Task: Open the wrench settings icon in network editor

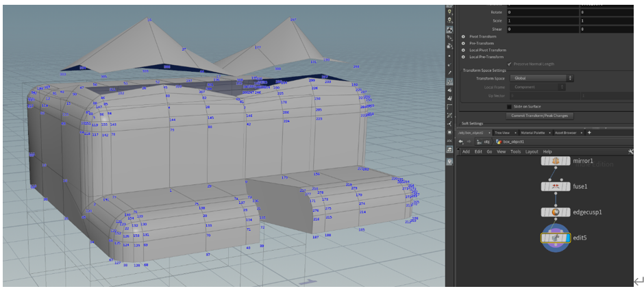Action: 630,151
